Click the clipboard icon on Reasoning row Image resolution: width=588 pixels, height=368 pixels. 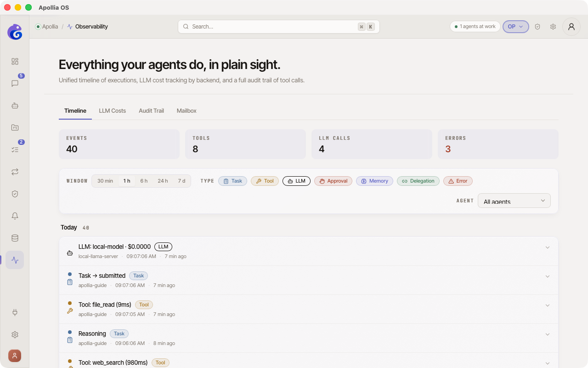click(70, 340)
